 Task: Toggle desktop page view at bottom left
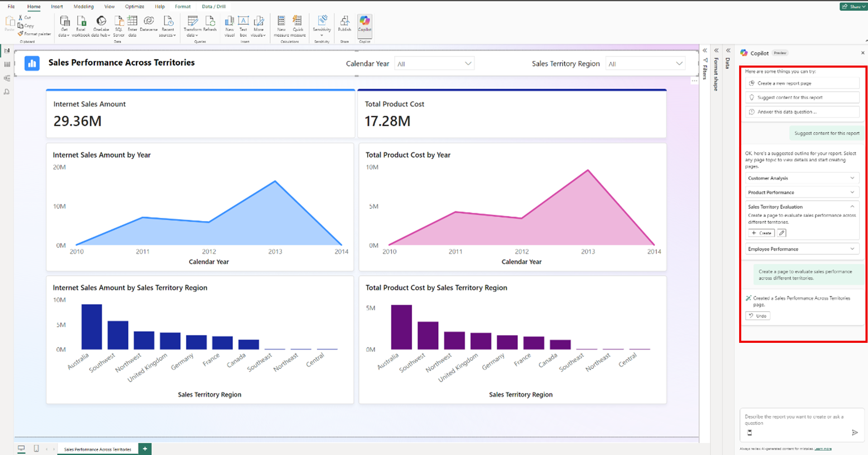coord(21,449)
